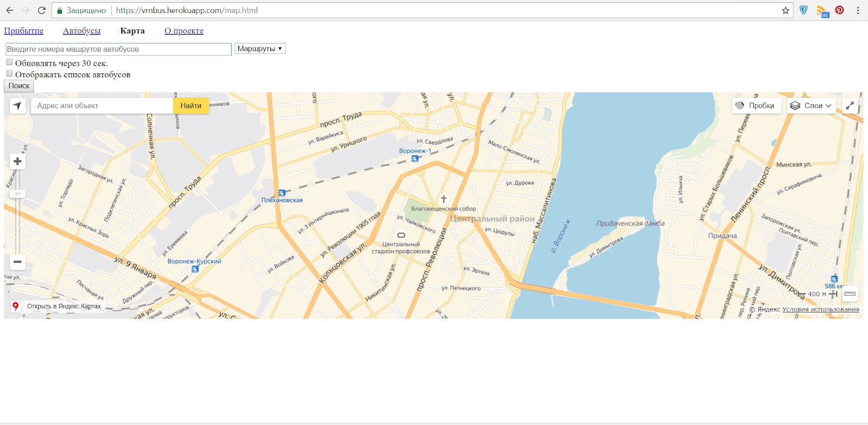This screenshot has height=425, width=868.
Task: Open the RSS feed extension icon
Action: point(822,11)
